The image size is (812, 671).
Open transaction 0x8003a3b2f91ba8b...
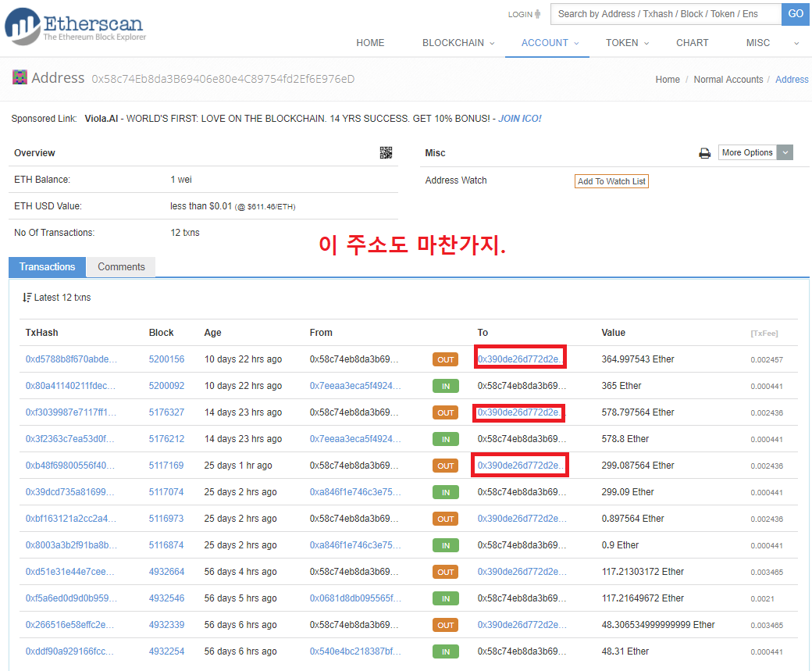point(71,545)
